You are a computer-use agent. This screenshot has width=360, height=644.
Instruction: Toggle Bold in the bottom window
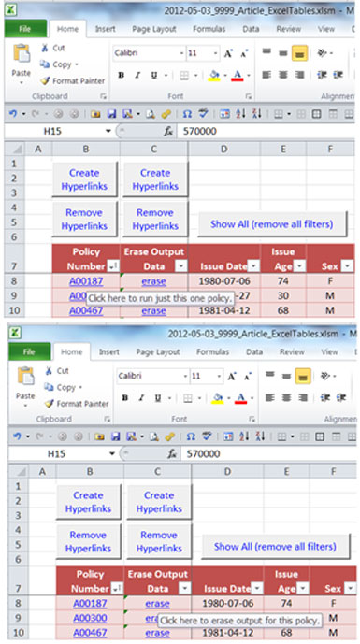point(125,398)
